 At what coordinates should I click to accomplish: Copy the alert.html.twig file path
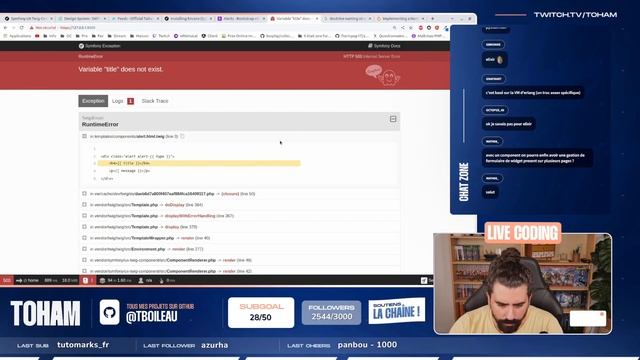click(x=182, y=136)
